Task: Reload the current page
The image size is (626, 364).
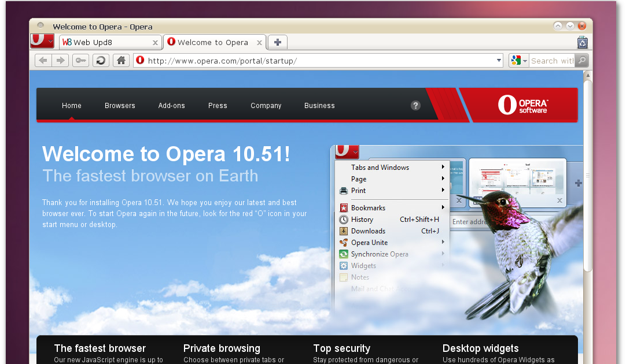Action: click(x=101, y=60)
